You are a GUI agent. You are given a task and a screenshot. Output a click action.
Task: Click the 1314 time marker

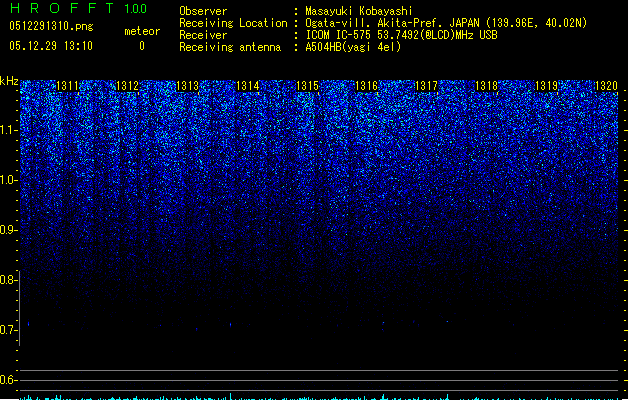247,86
